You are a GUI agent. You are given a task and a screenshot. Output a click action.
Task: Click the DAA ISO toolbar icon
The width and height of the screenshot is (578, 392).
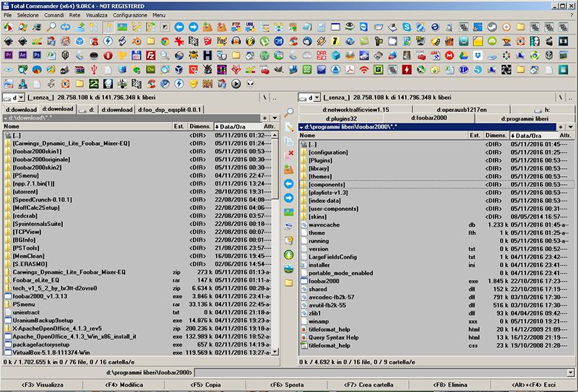(321, 56)
